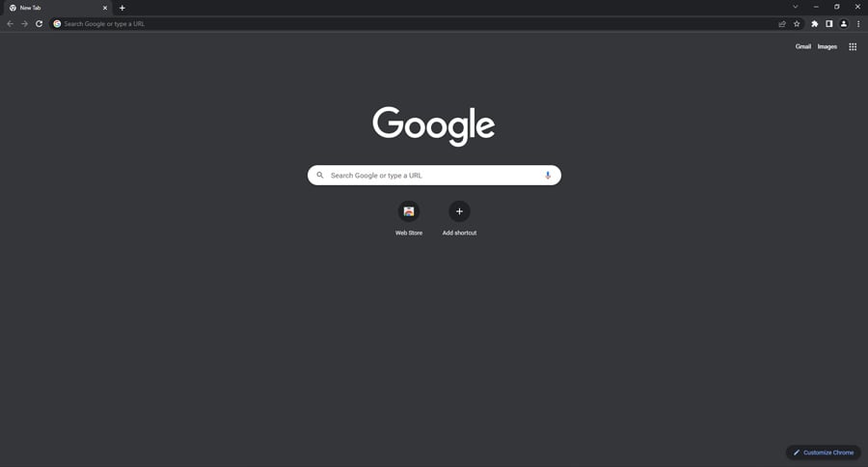Open the Google apps grid
The image size is (868, 467).
tap(853, 46)
